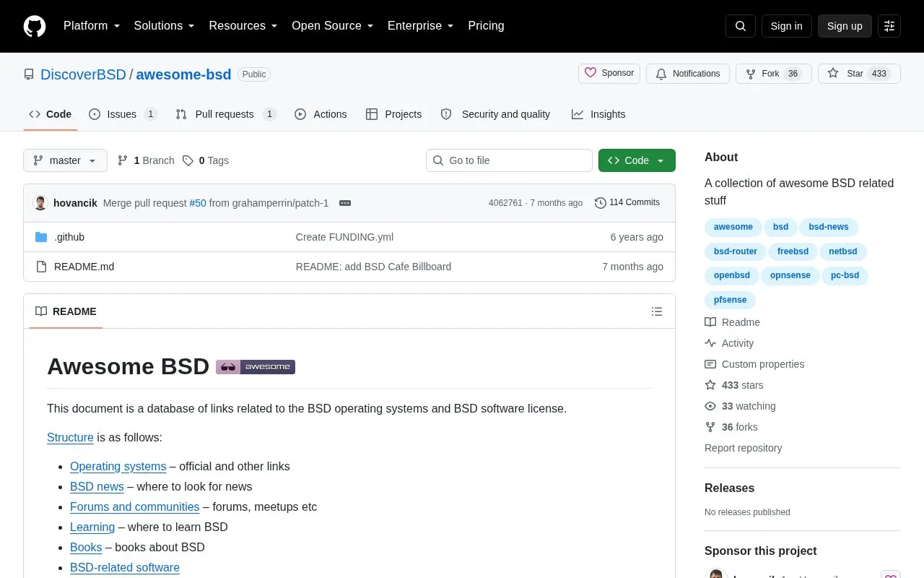Viewport: 924px width, 578px height.
Task: Click the Pricing link
Action: tap(486, 26)
